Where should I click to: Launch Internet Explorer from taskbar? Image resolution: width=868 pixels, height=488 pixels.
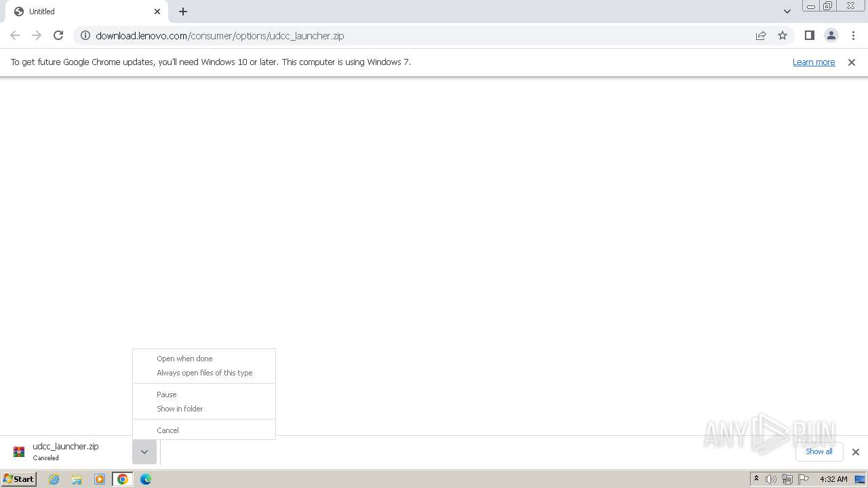tap(54, 479)
